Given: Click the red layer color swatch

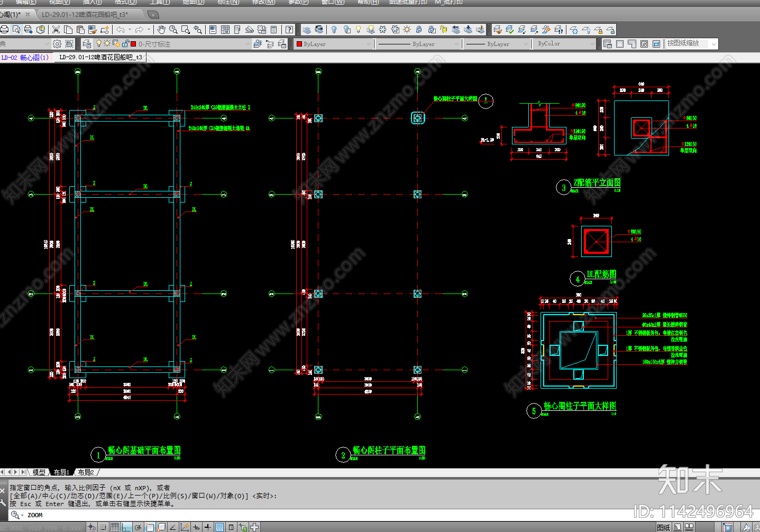Looking at the screenshot, I should pyautogui.click(x=133, y=44).
